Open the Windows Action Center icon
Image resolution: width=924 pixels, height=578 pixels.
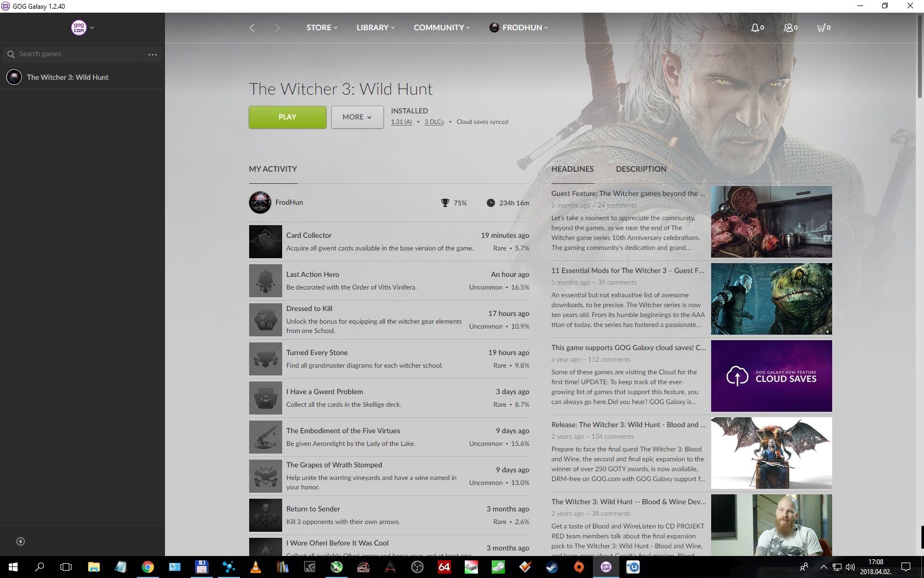pos(905,567)
